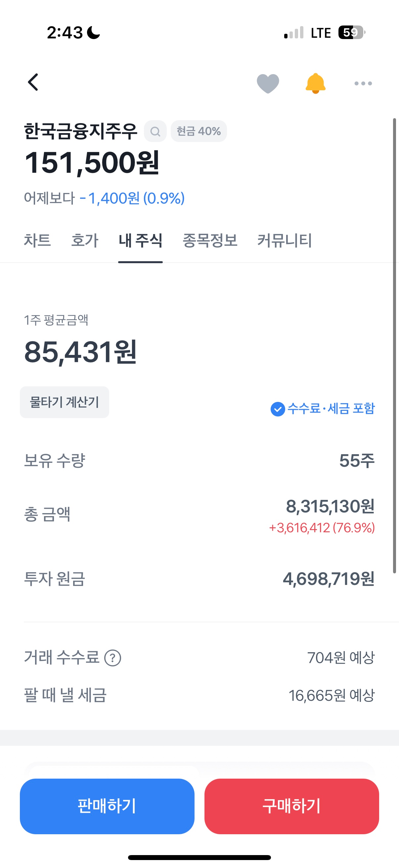The height and width of the screenshot is (868, 399).
Task: Switch to the 호가 tab
Action: point(84,241)
